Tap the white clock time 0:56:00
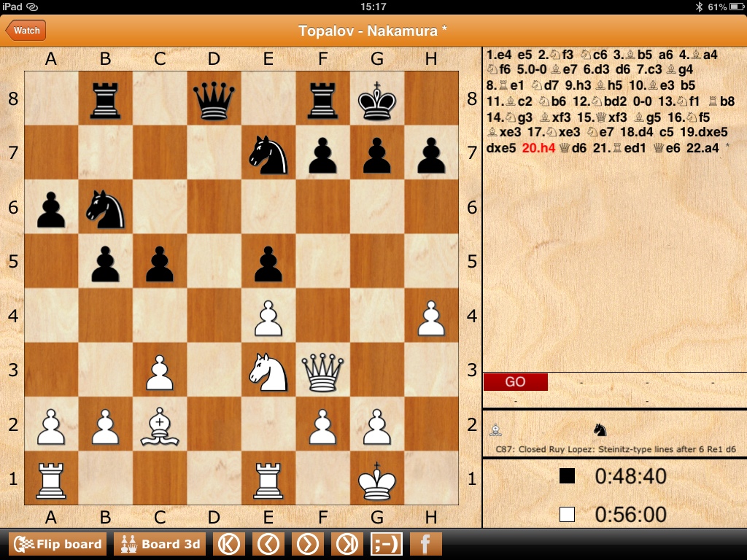This screenshot has height=560, width=747. click(x=630, y=515)
